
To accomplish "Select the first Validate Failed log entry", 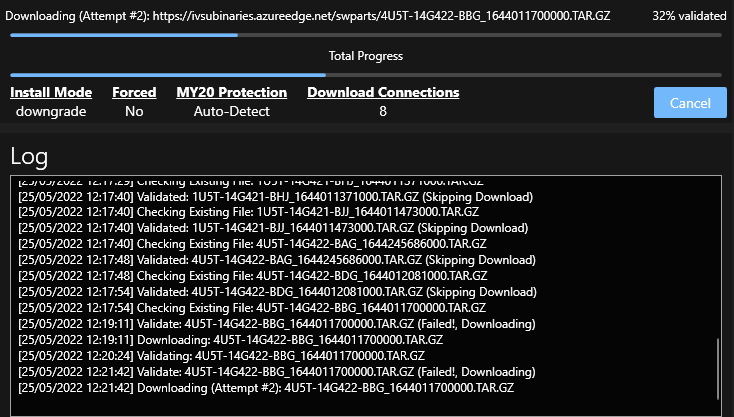I will pyautogui.click(x=277, y=324).
